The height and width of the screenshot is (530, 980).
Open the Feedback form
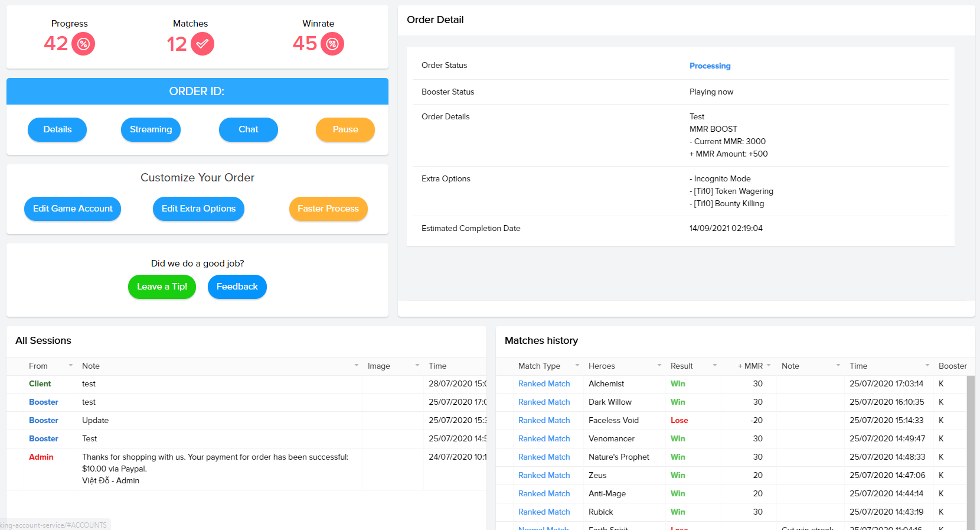click(x=237, y=287)
